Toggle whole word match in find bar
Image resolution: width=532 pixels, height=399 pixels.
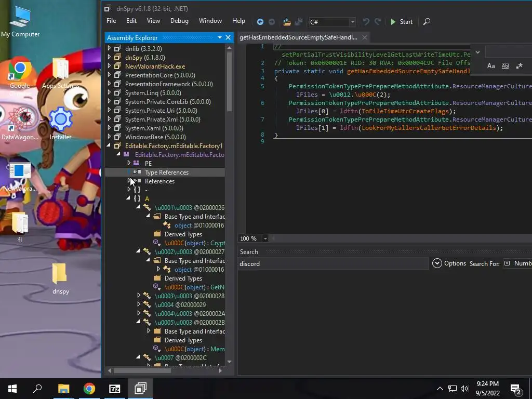tap(505, 66)
